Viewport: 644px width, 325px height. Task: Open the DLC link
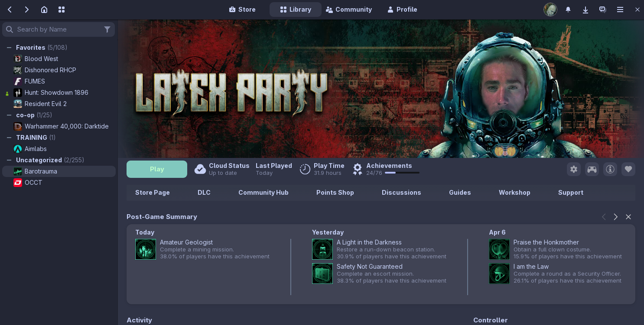tap(204, 193)
